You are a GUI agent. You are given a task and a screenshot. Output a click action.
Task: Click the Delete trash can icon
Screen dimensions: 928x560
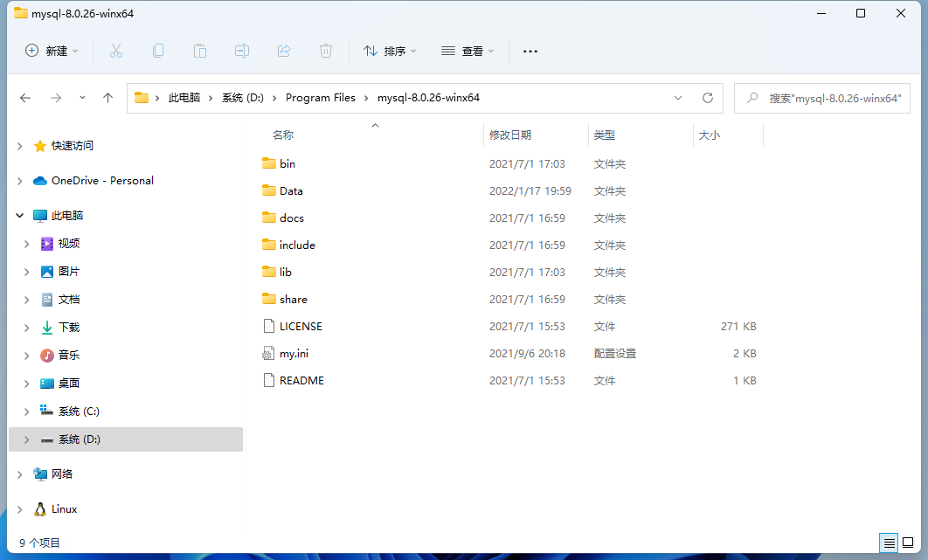(326, 51)
